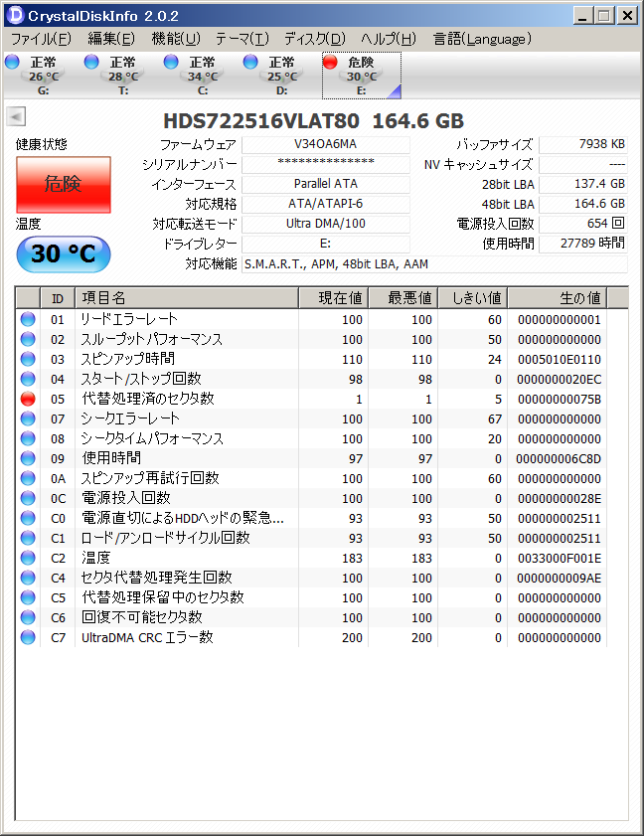Click the 現在値 column header
This screenshot has height=836, width=644.
333,298
